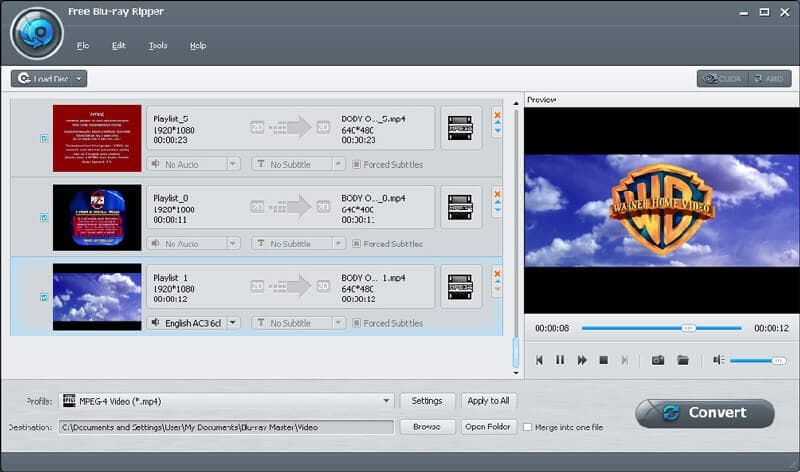Open the Edit menu
800x472 pixels.
119,46
